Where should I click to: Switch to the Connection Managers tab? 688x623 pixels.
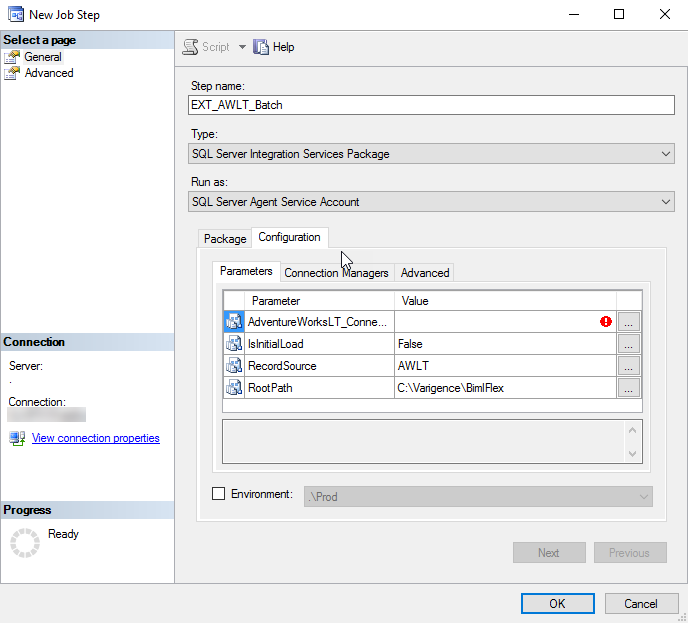[336, 273]
